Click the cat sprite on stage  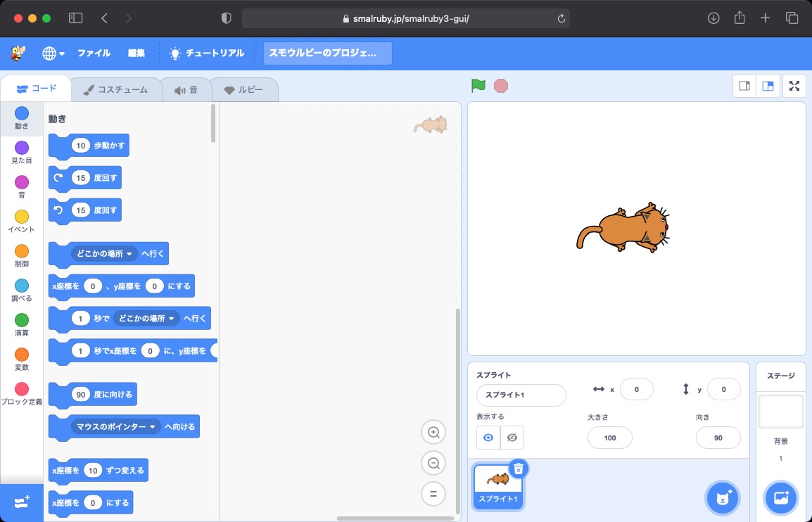pos(623,228)
